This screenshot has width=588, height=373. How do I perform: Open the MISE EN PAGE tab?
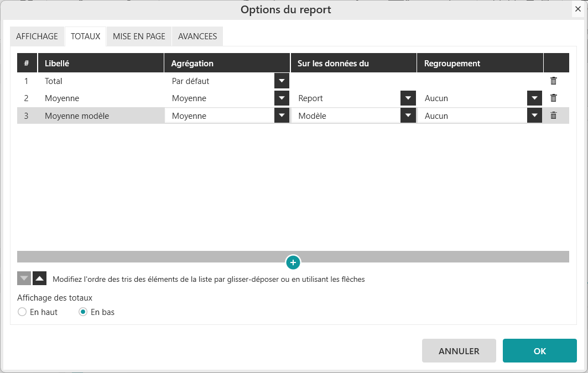coord(139,36)
